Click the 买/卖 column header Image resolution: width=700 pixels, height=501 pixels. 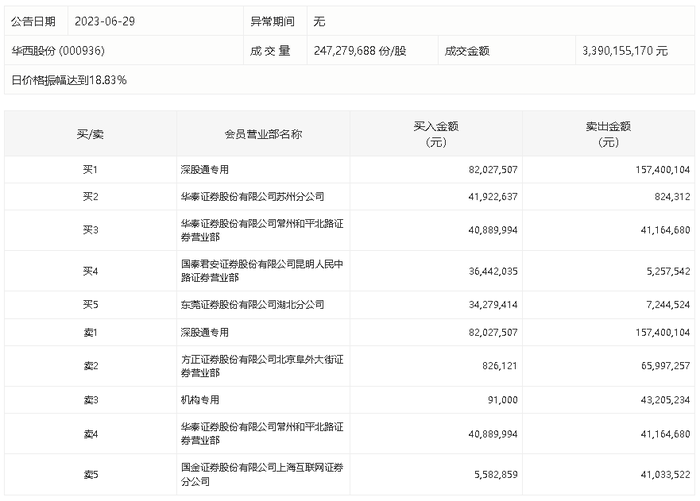90,134
